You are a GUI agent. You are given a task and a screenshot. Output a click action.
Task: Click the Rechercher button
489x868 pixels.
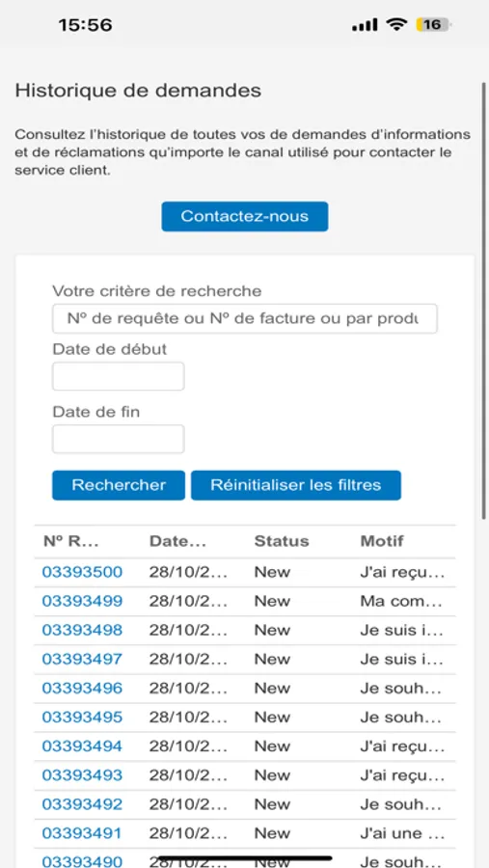point(119,485)
